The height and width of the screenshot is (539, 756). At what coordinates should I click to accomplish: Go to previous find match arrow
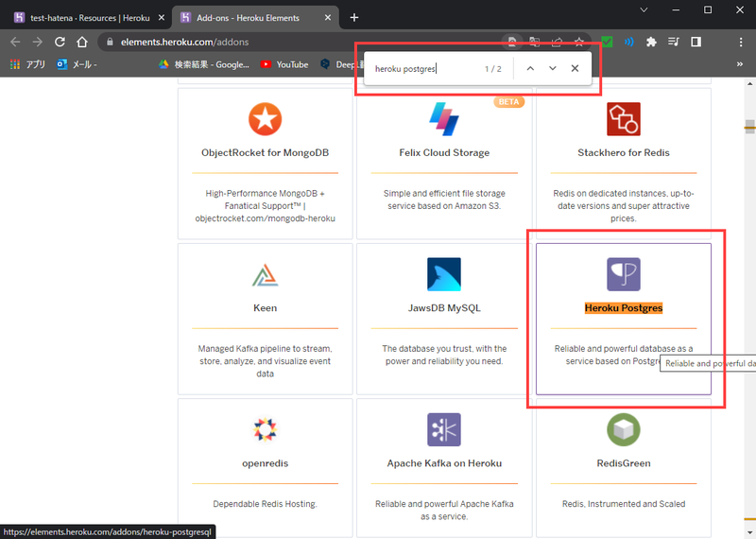tap(530, 68)
